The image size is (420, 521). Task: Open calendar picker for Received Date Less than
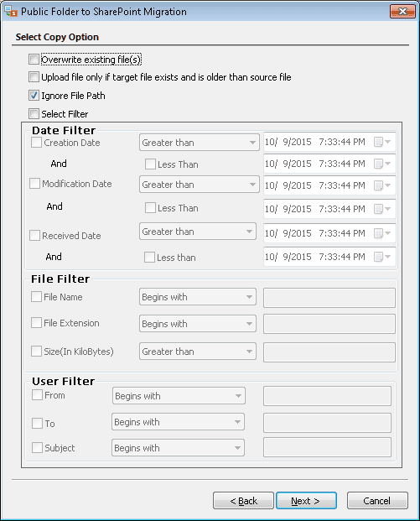point(382,257)
